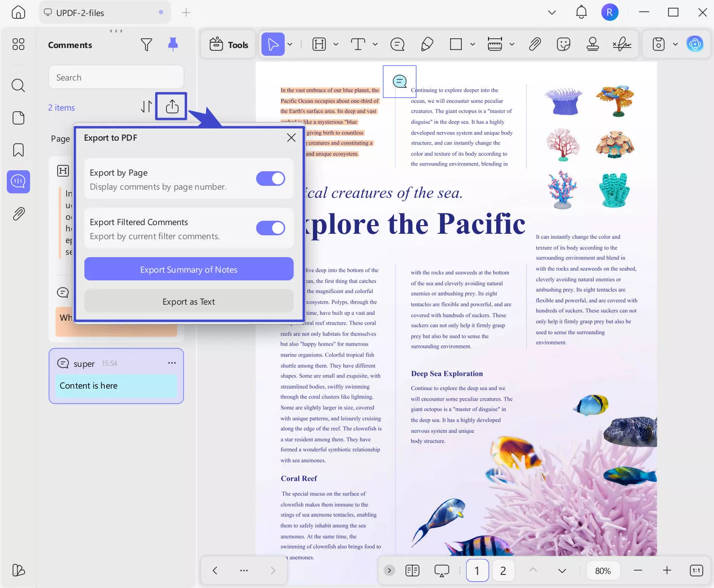Turn off Export Filtered Comments

tap(270, 228)
